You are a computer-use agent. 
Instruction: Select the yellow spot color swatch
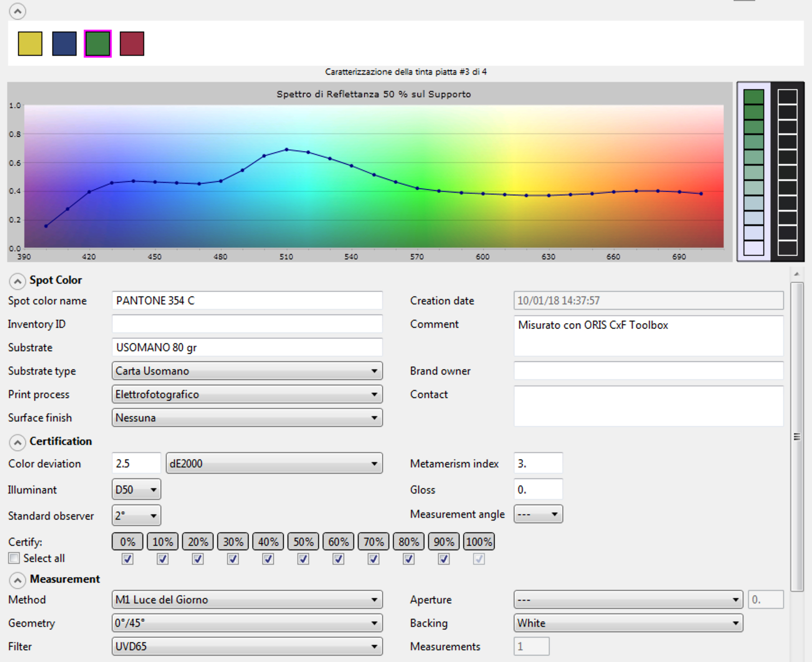(30, 44)
